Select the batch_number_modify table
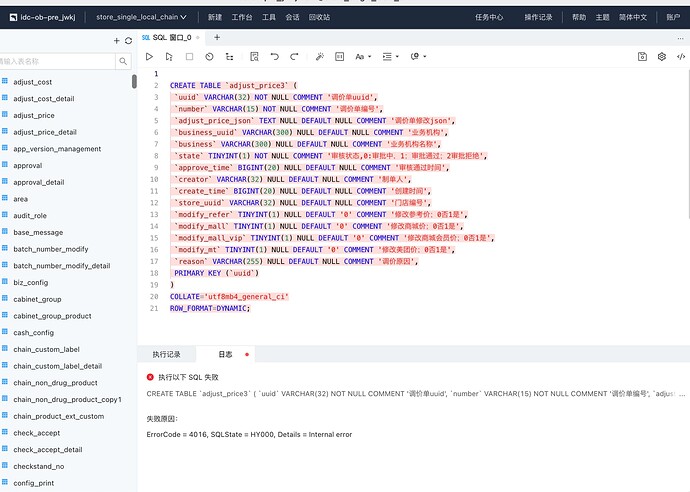This screenshot has width=690, height=492. 51,249
